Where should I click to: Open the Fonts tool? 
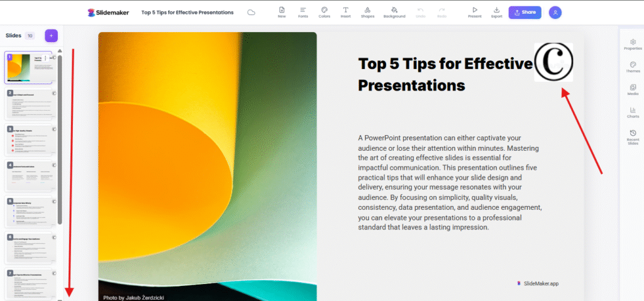tap(303, 10)
